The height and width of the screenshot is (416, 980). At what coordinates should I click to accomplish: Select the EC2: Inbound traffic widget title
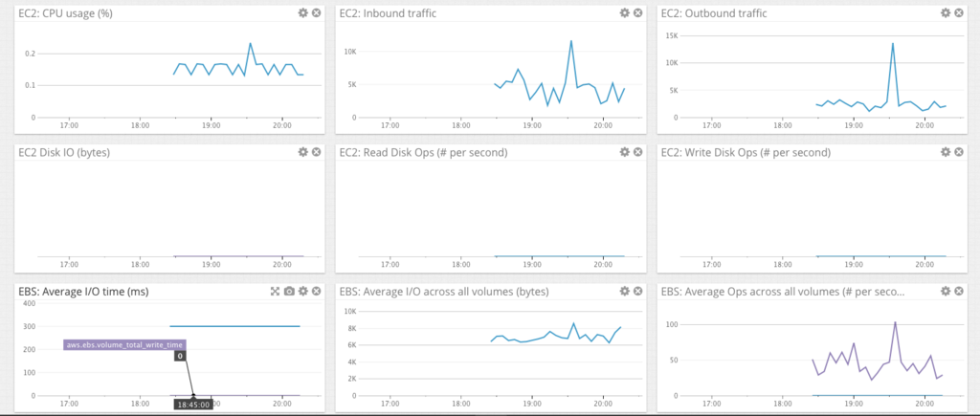click(x=388, y=13)
